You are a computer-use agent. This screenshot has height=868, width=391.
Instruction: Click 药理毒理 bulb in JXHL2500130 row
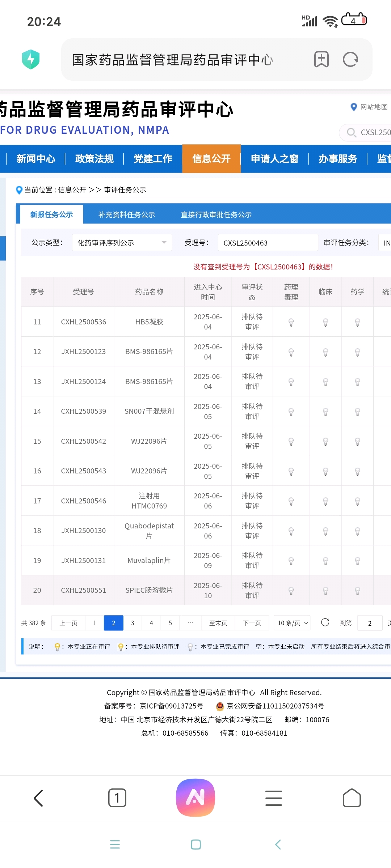pyautogui.click(x=291, y=531)
